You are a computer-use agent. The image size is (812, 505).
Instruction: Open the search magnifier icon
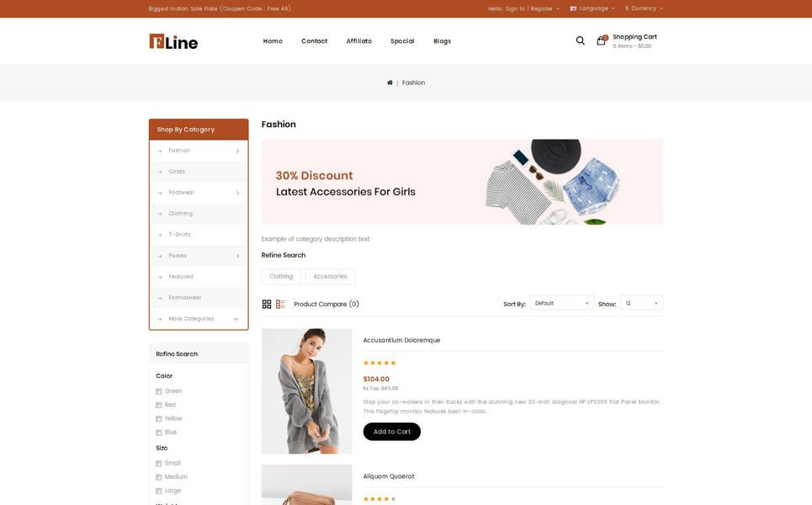click(x=580, y=40)
